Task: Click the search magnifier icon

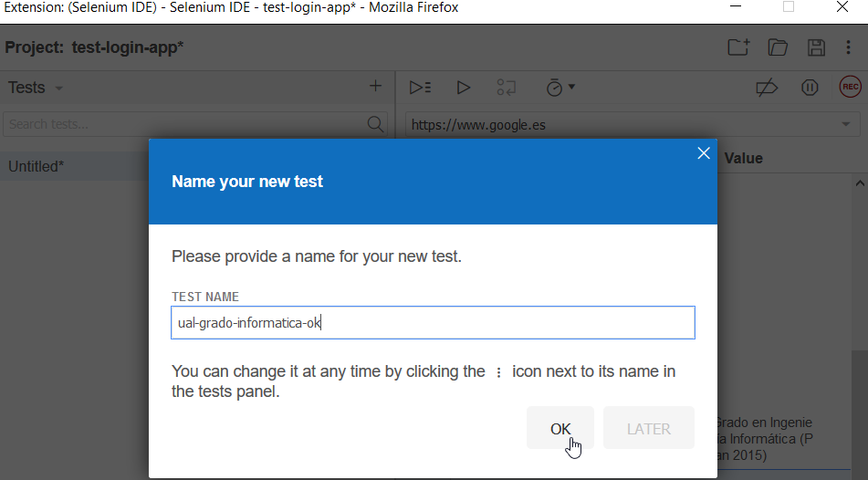Action: click(x=375, y=124)
